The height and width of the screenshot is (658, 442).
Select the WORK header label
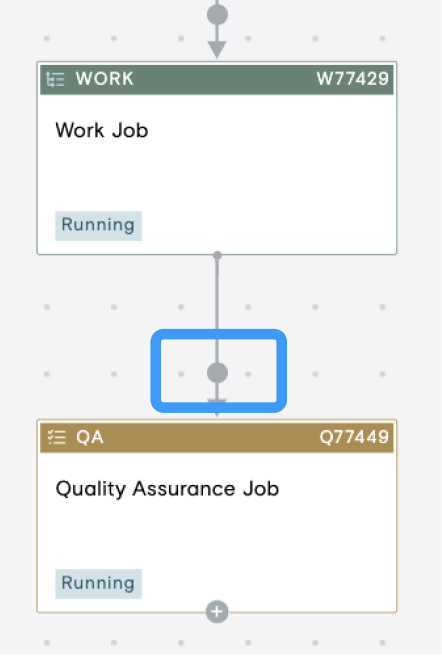pos(105,79)
